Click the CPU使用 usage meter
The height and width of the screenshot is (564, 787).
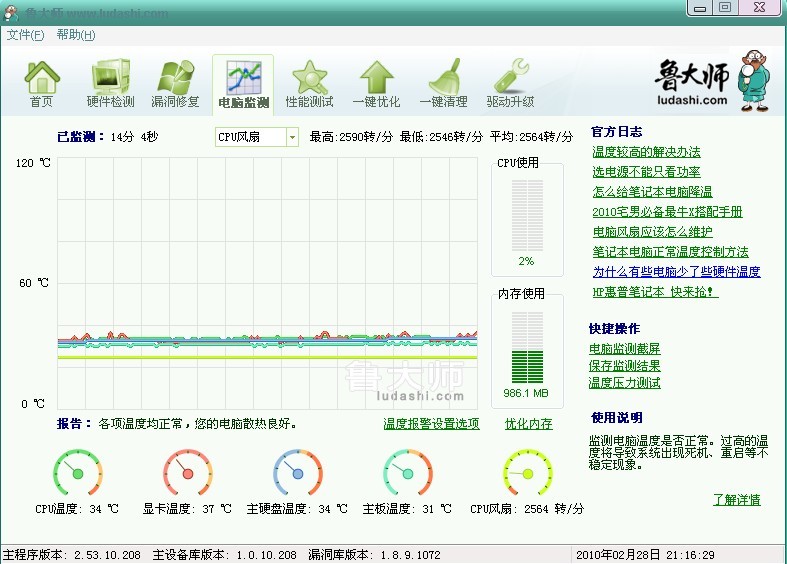(527, 216)
